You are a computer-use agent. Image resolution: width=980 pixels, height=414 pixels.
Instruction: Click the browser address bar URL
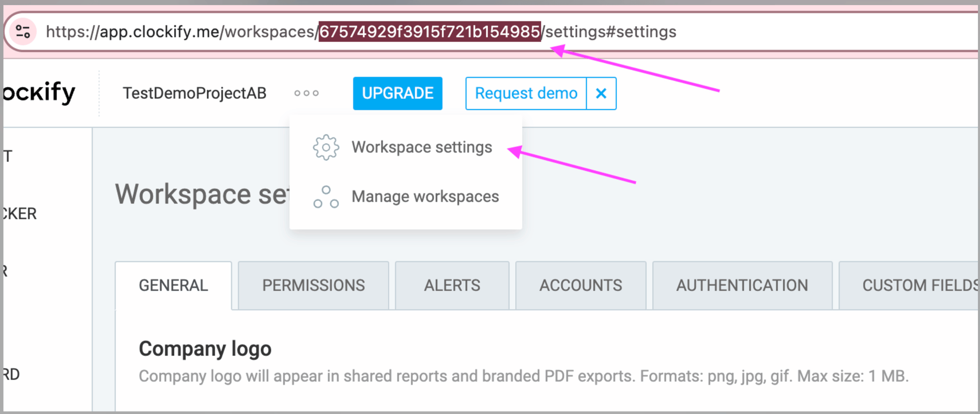click(361, 32)
